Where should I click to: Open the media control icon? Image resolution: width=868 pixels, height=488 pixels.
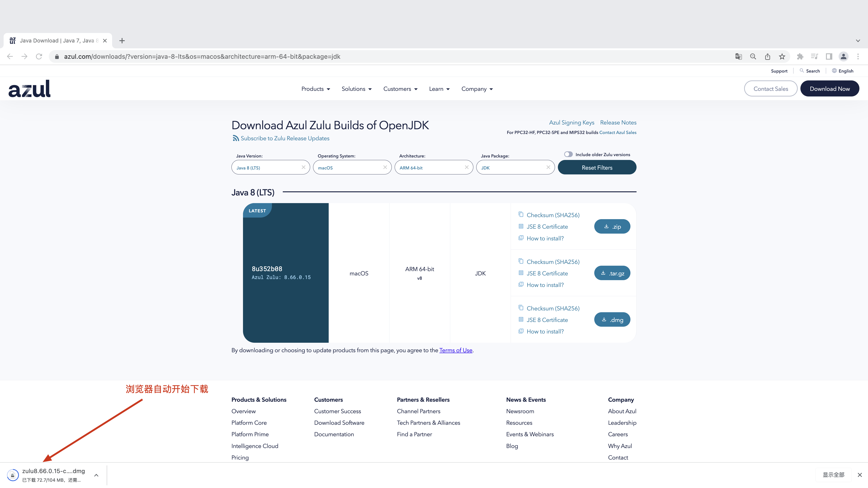814,56
